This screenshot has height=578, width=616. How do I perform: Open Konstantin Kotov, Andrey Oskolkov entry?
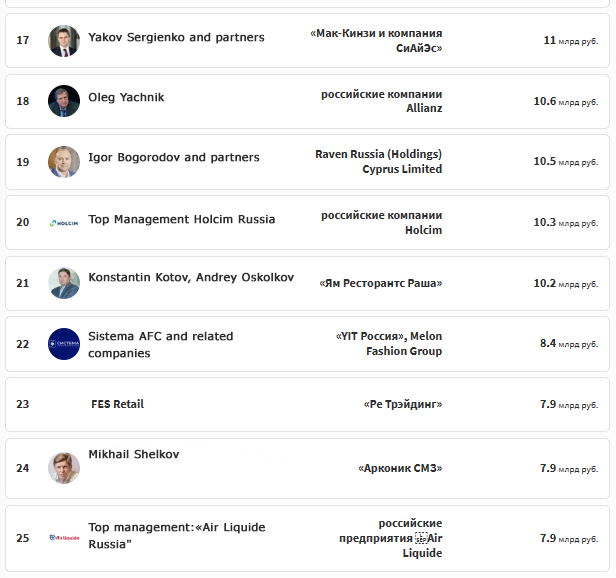click(x=191, y=277)
